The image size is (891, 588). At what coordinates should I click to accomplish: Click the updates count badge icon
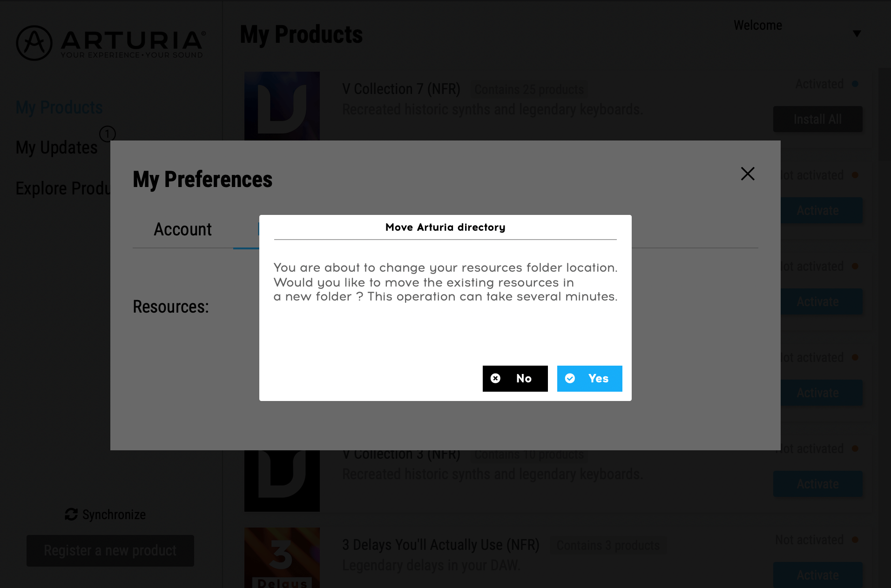pyautogui.click(x=107, y=134)
